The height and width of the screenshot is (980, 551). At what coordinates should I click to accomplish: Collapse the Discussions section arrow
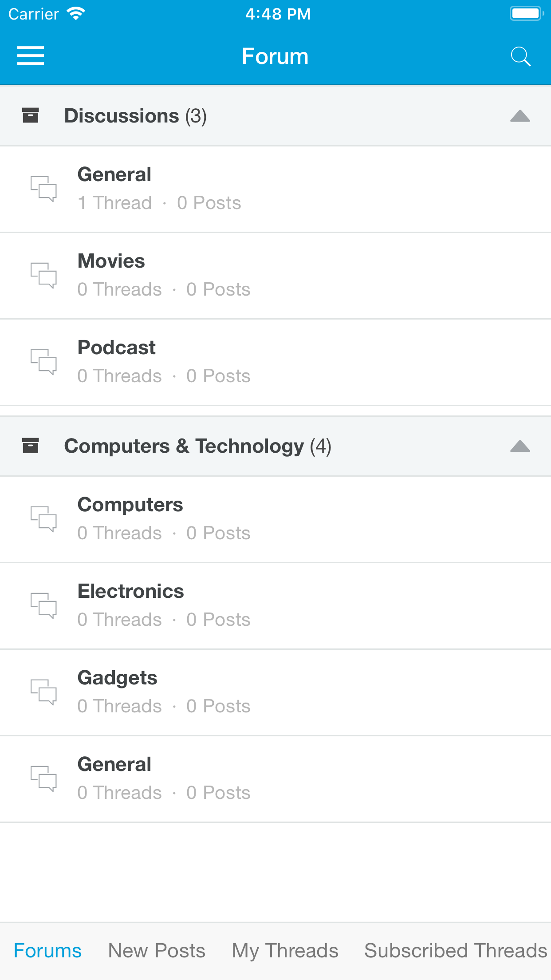click(520, 116)
